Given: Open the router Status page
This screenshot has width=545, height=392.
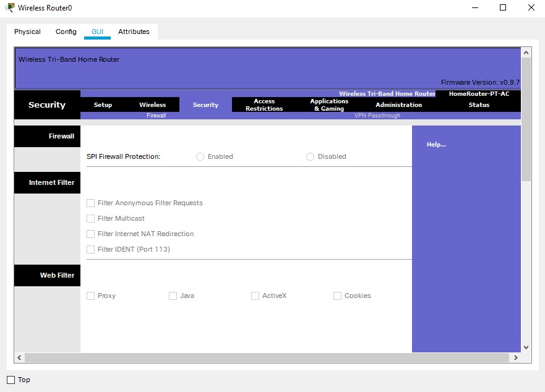Looking at the screenshot, I should (479, 105).
